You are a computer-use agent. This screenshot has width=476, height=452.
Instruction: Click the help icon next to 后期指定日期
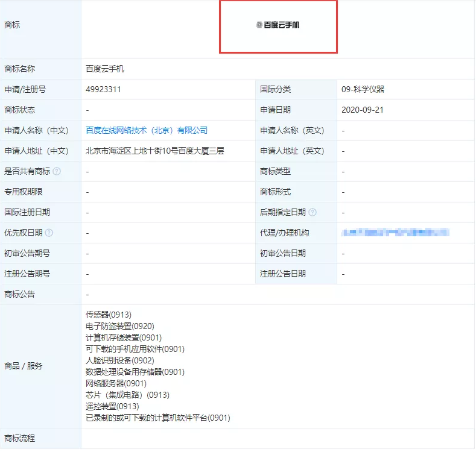tap(313, 212)
